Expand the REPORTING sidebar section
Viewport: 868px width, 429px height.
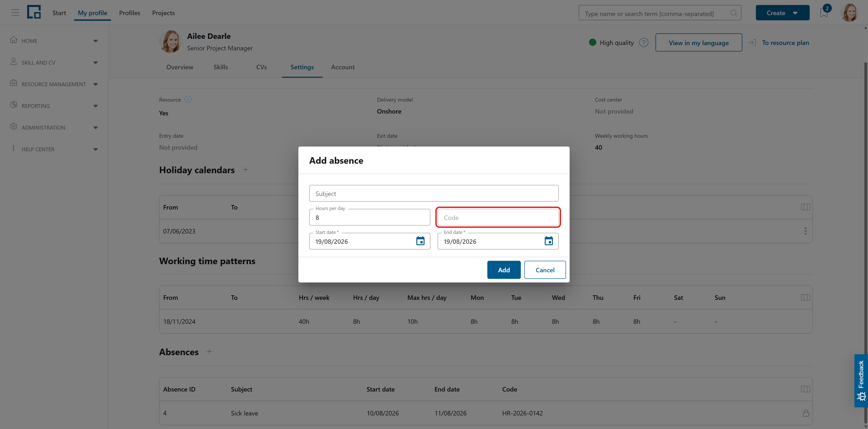[x=54, y=106]
